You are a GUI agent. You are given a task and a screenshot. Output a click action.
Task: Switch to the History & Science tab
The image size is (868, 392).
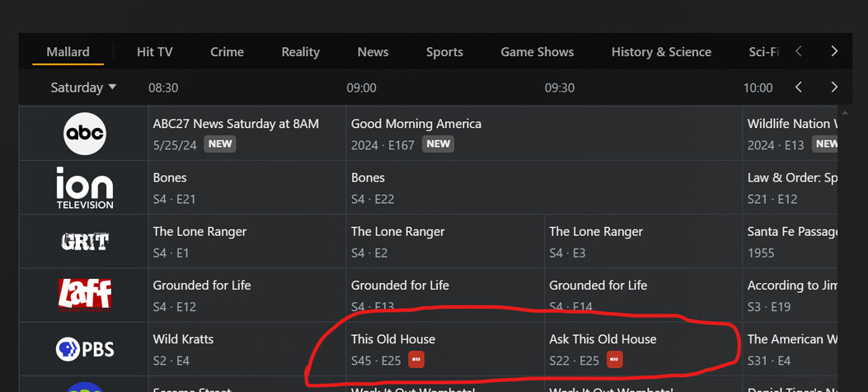coord(661,51)
